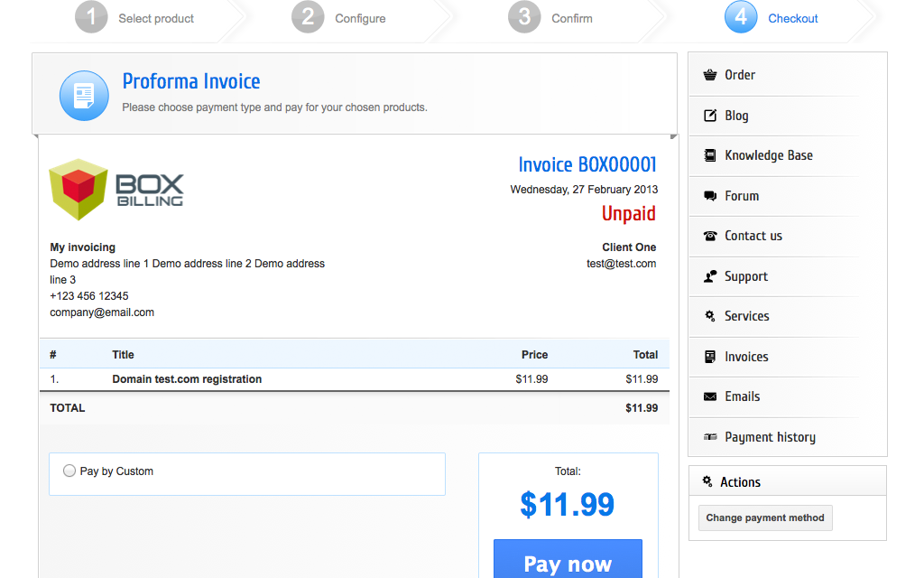
Task: Click the Invoices document icon in sidebar
Action: 709,357
